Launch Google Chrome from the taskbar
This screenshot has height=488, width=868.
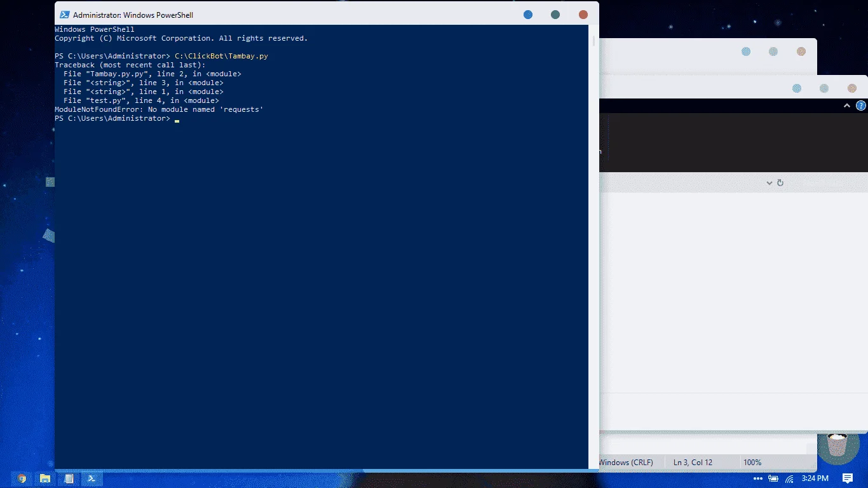click(x=22, y=478)
